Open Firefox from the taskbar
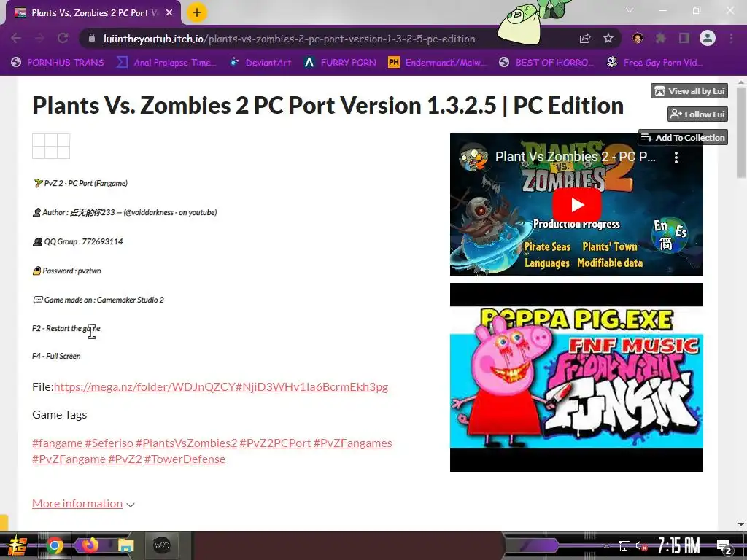 click(x=90, y=545)
